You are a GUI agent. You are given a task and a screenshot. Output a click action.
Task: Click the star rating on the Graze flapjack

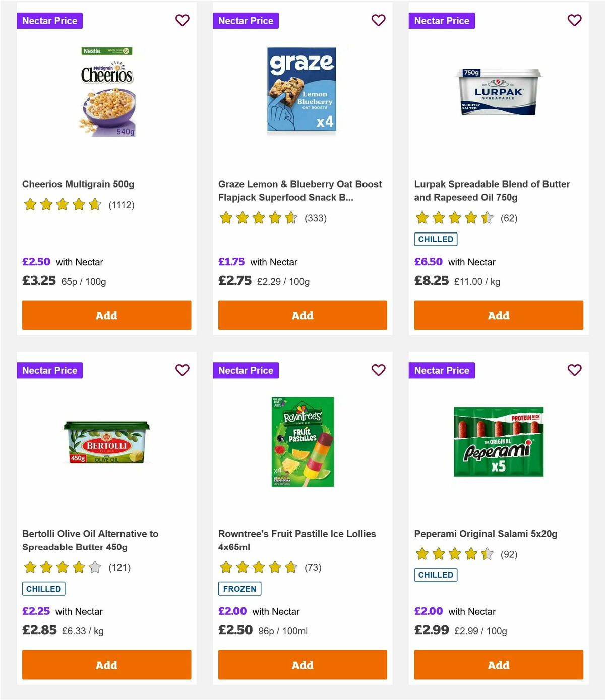pyautogui.click(x=258, y=218)
